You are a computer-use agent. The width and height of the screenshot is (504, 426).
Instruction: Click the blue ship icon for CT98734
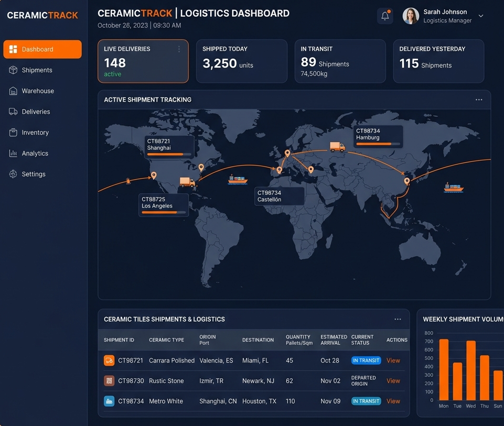point(109,401)
